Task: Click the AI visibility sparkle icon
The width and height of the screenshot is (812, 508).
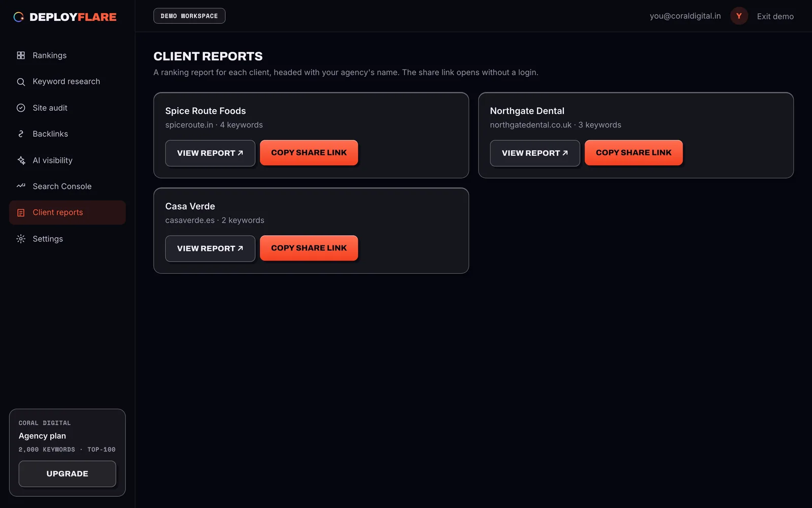Action: click(x=21, y=161)
